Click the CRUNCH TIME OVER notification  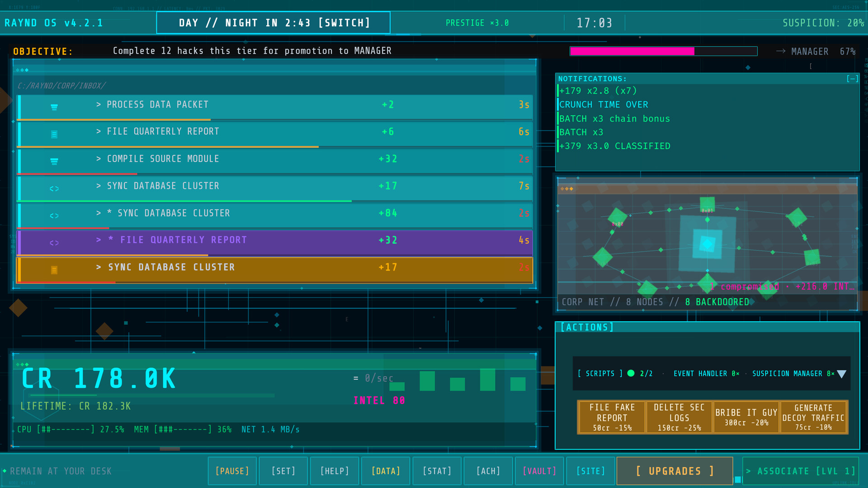[x=604, y=104]
